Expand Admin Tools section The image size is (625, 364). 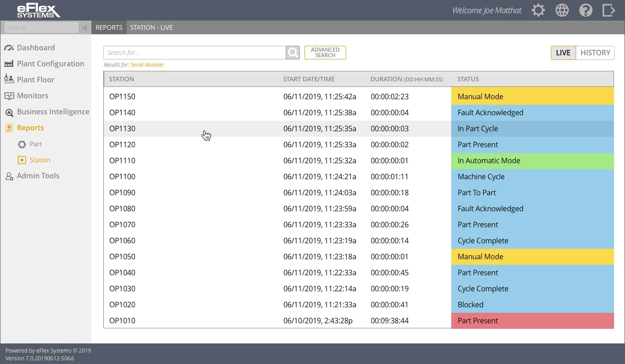coord(38,176)
